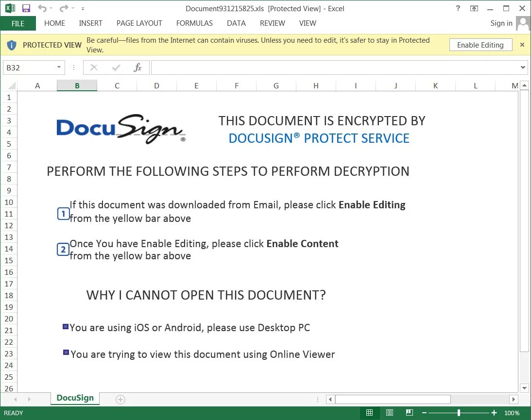Select Normal view icon in status bar
531x420 pixels.
coord(369,413)
